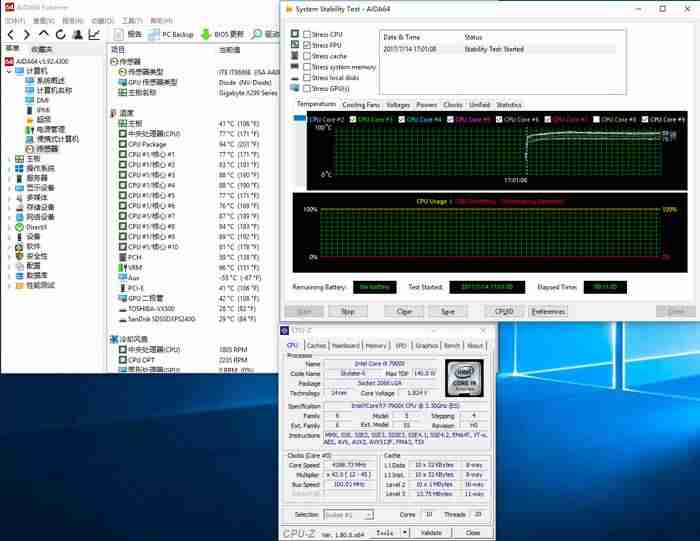This screenshot has width=700, height=541.
Task: Toggle the CPU Core #4 graph checkbox
Action: [x=401, y=120]
